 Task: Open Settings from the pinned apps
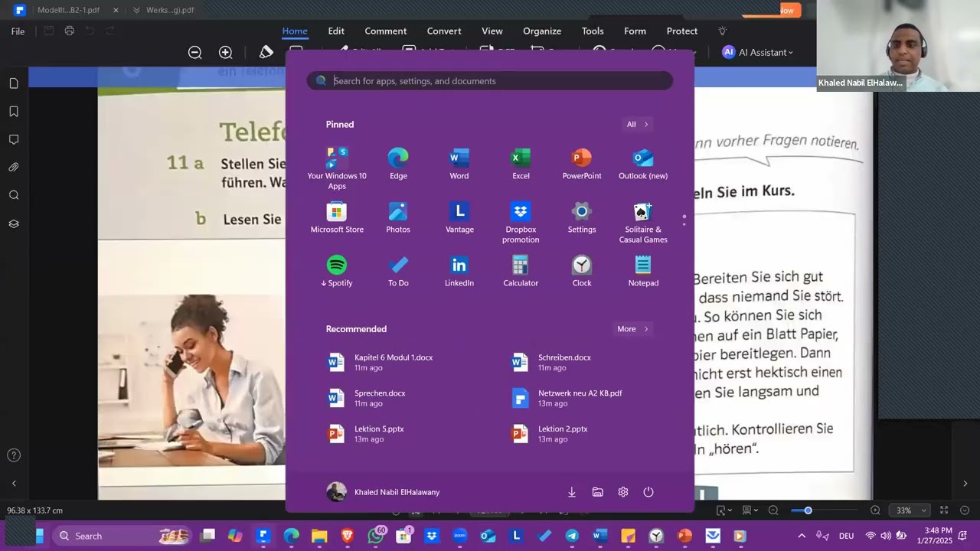coord(582,217)
